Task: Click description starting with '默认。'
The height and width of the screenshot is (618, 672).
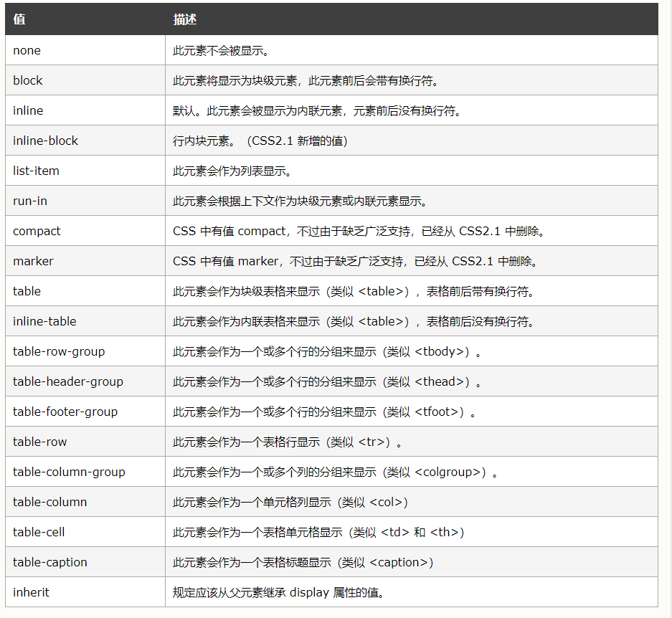Action: pos(317,110)
